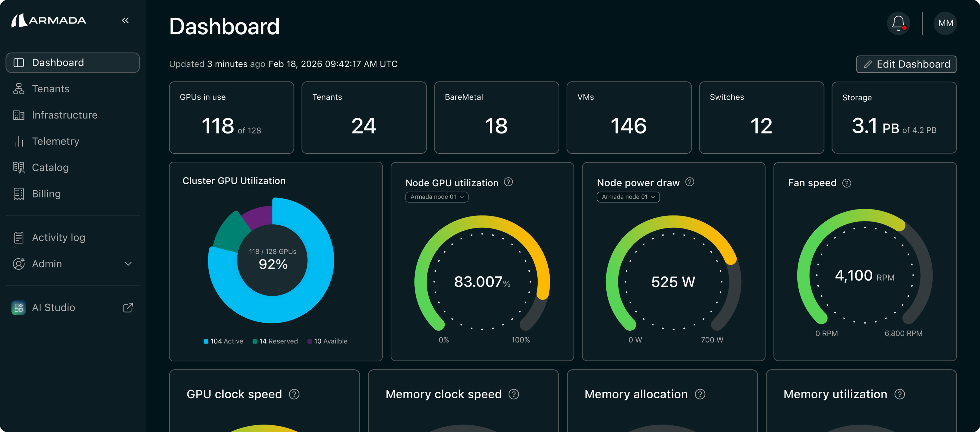This screenshot has width=980, height=432.
Task: Click the Fan speed info icon
Action: (846, 183)
